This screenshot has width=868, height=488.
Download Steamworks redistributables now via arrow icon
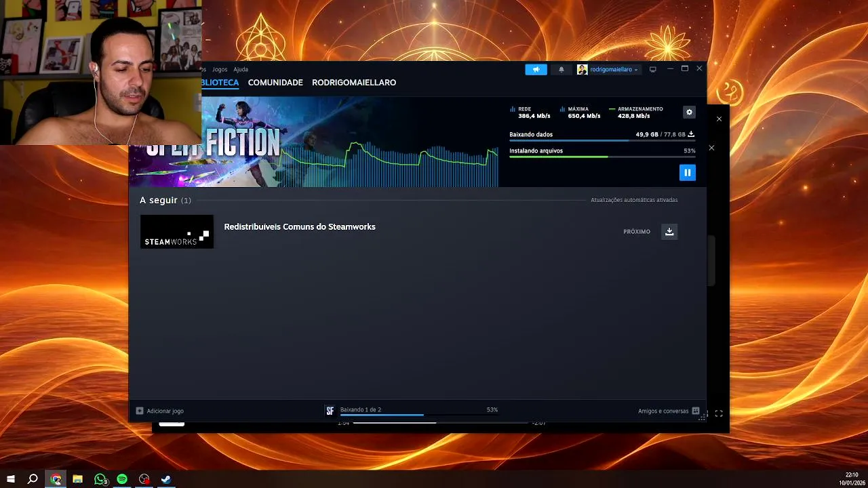tap(669, 232)
